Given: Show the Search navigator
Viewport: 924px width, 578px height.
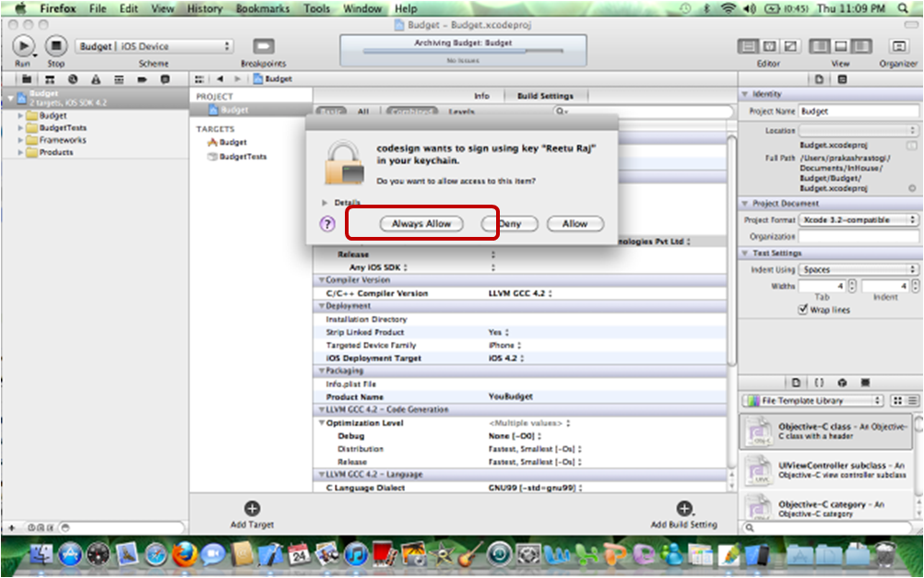Looking at the screenshot, I should [x=73, y=79].
